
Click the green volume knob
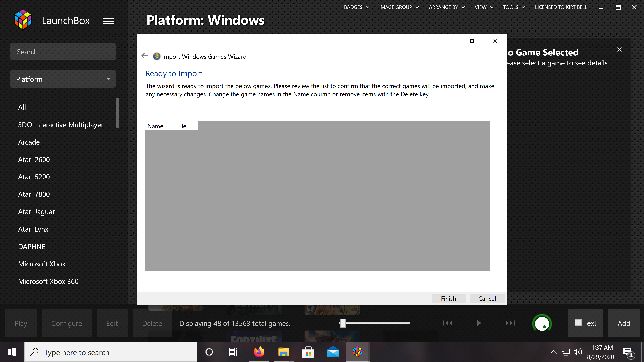coord(542,323)
